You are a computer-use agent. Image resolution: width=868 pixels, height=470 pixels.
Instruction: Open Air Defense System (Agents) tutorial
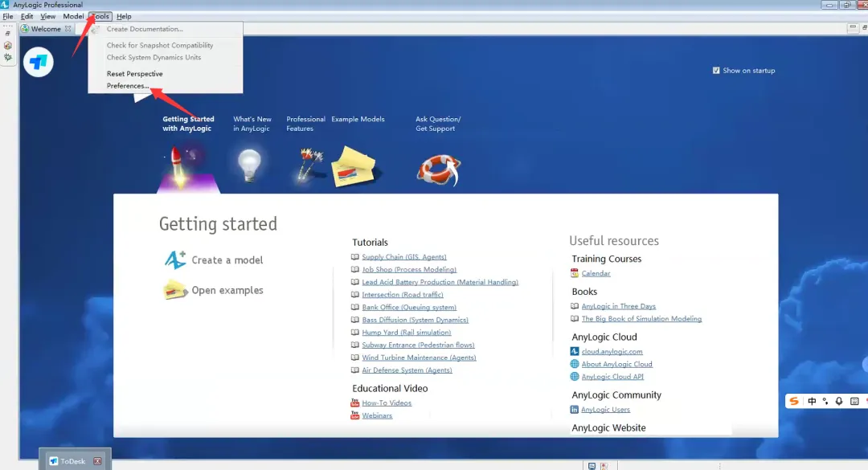[407, 370]
